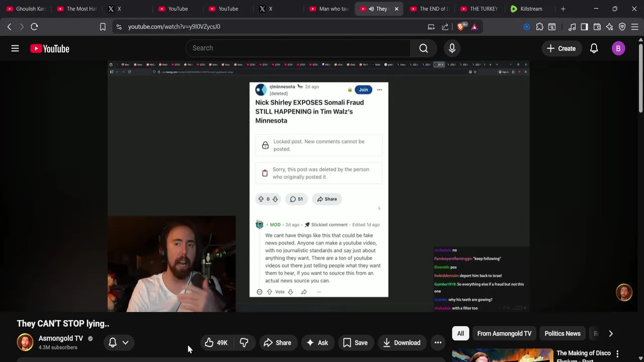Open Brave Playlist music note icon
Viewport: 644px width, 362px height.
point(572,27)
